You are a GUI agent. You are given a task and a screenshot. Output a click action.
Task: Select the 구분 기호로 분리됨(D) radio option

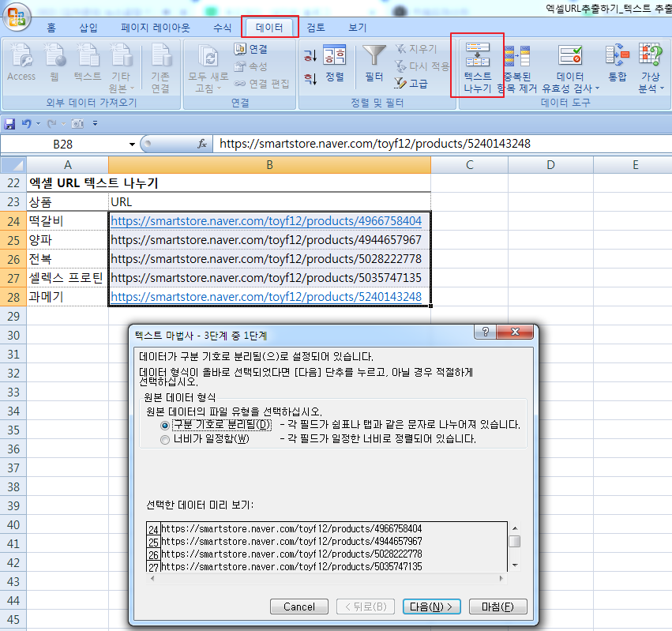coord(165,426)
